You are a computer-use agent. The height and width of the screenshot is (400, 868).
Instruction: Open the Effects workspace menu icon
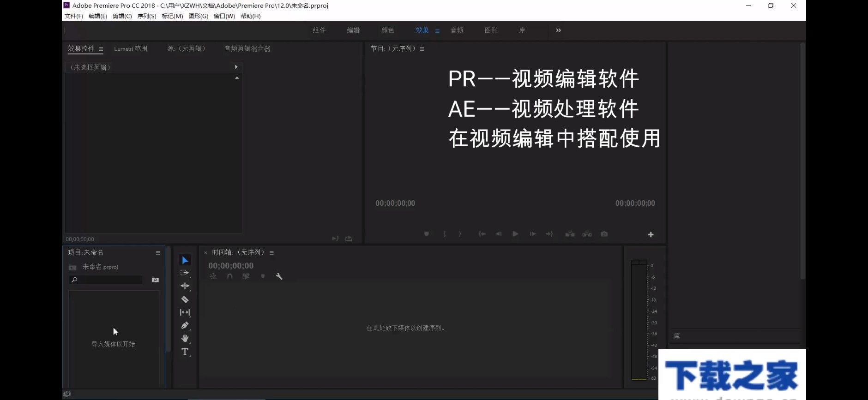coord(437,31)
